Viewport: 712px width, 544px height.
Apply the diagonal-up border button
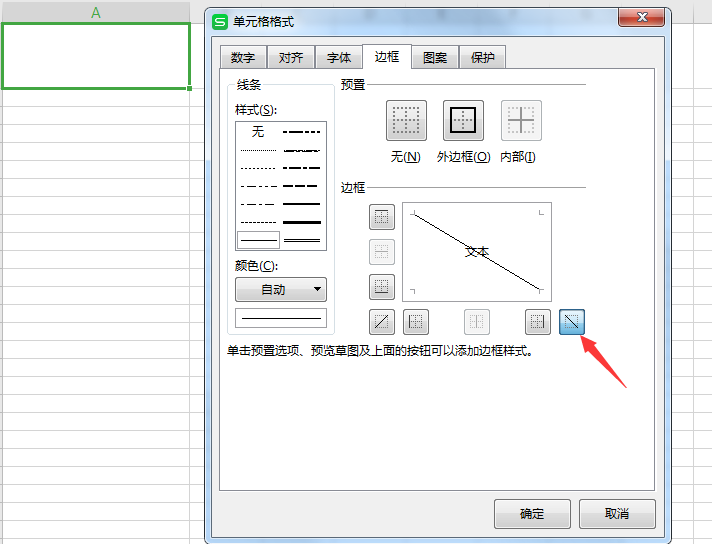click(x=382, y=321)
